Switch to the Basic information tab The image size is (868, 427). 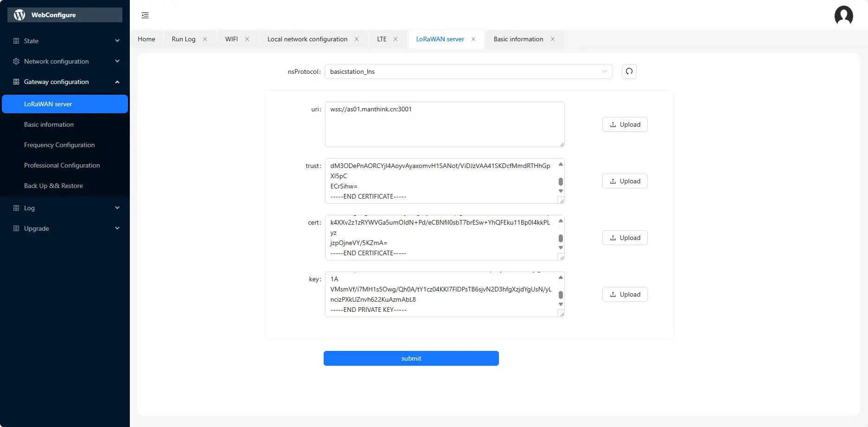pos(518,39)
